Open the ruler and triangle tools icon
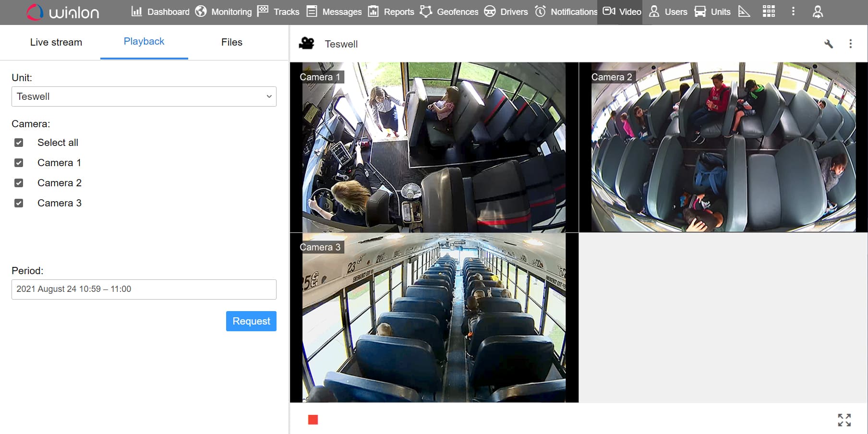868x434 pixels. point(744,12)
